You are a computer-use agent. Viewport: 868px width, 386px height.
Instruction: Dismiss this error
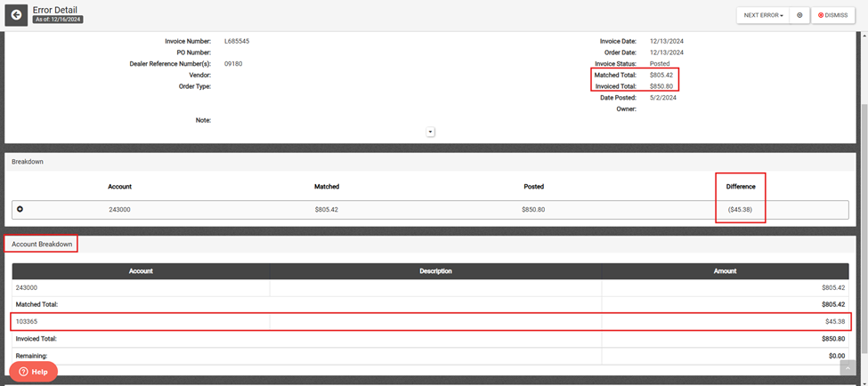coord(832,15)
